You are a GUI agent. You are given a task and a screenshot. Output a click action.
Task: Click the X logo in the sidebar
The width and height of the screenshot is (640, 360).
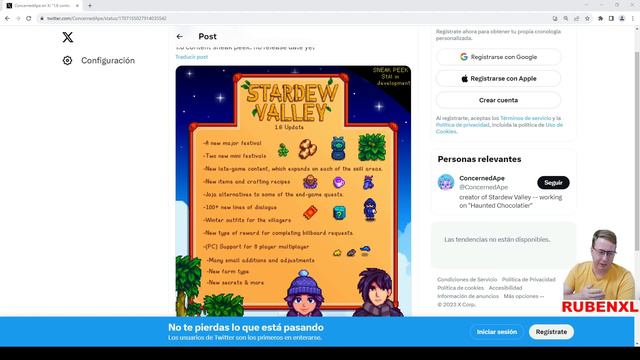click(x=68, y=37)
